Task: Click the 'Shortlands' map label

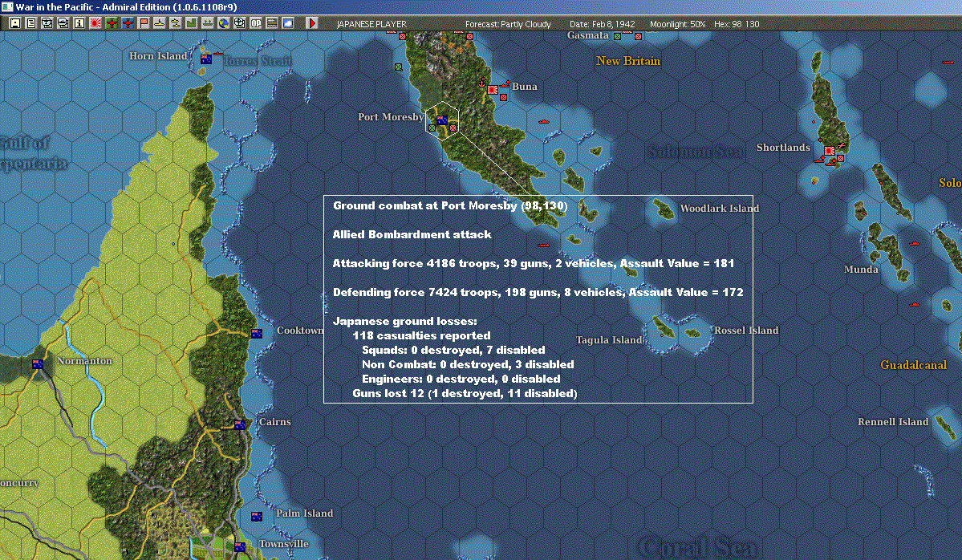Action: [783, 147]
